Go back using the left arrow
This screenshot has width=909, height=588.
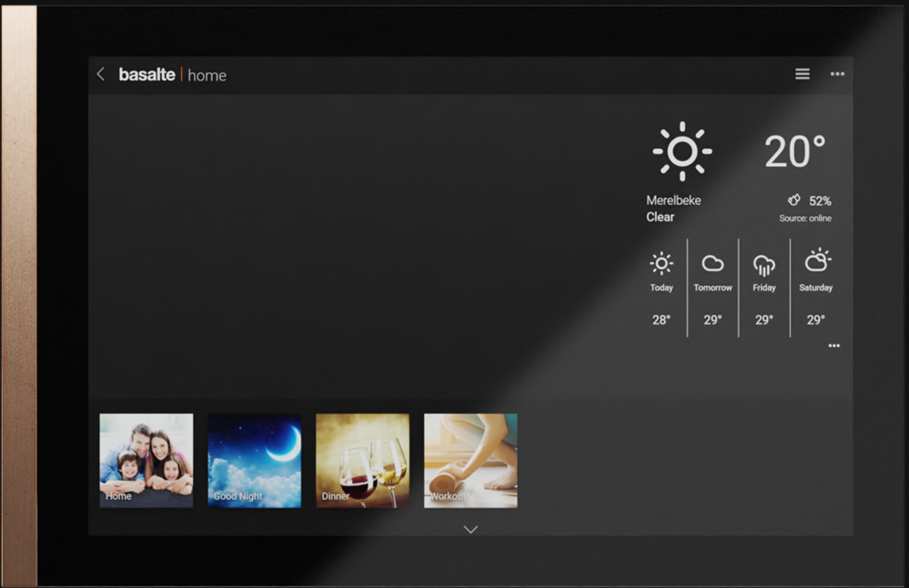(x=101, y=74)
